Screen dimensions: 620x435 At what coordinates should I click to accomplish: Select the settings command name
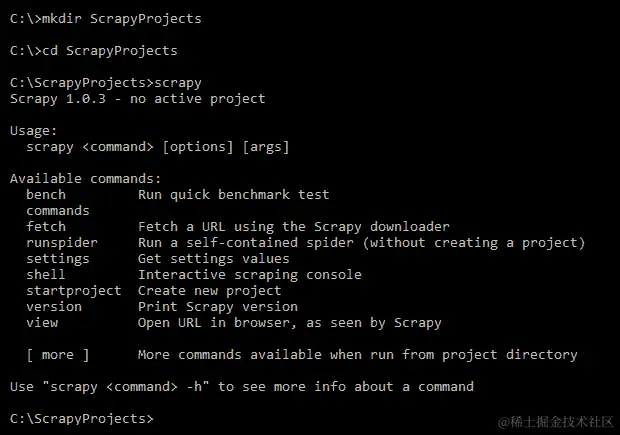[58, 259]
